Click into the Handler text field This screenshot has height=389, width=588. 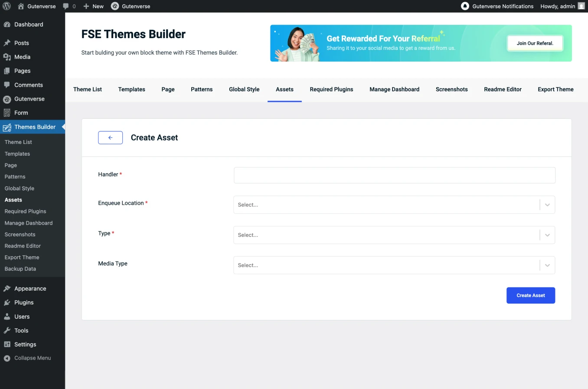(x=394, y=175)
